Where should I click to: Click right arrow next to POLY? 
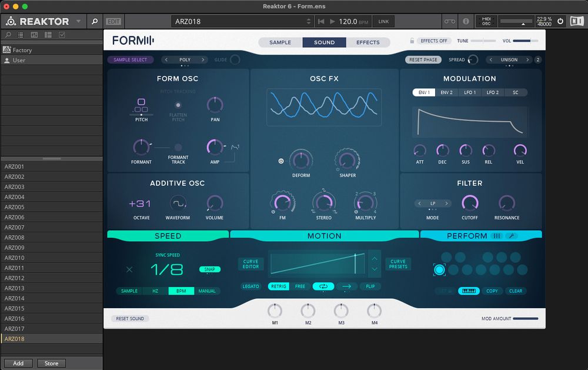coord(203,59)
